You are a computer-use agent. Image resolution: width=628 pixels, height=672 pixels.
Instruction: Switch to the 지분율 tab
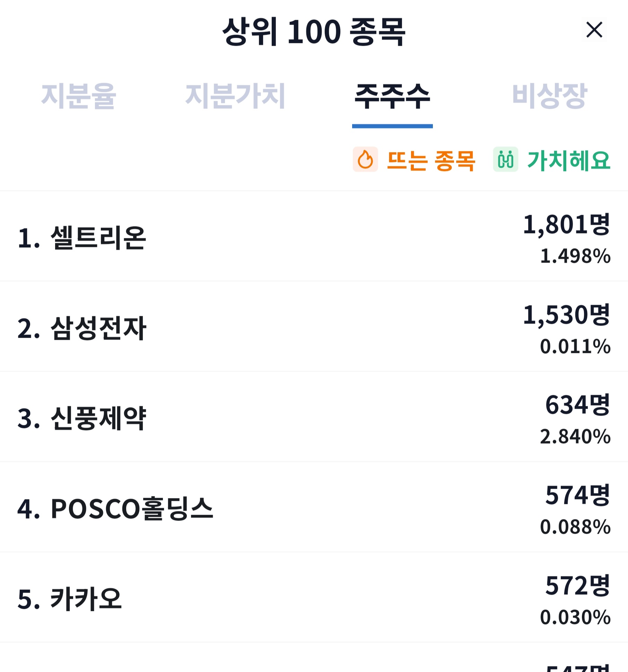(x=79, y=96)
